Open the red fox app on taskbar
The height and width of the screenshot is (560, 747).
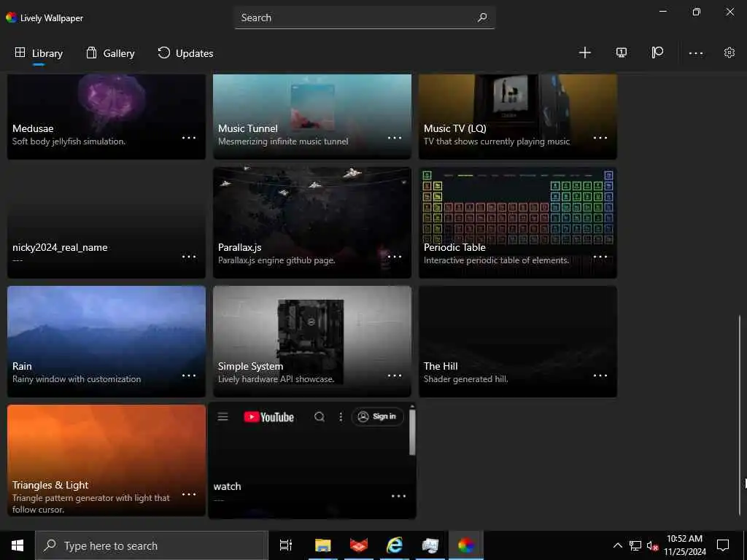pos(359,545)
